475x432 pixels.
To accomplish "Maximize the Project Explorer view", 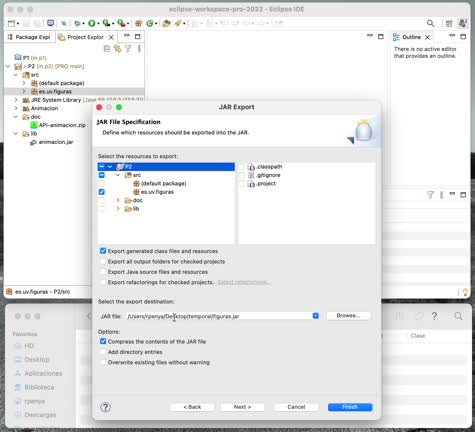I will click(137, 36).
